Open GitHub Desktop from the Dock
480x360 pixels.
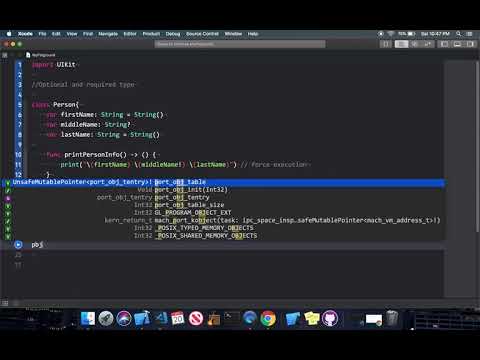tap(330, 318)
